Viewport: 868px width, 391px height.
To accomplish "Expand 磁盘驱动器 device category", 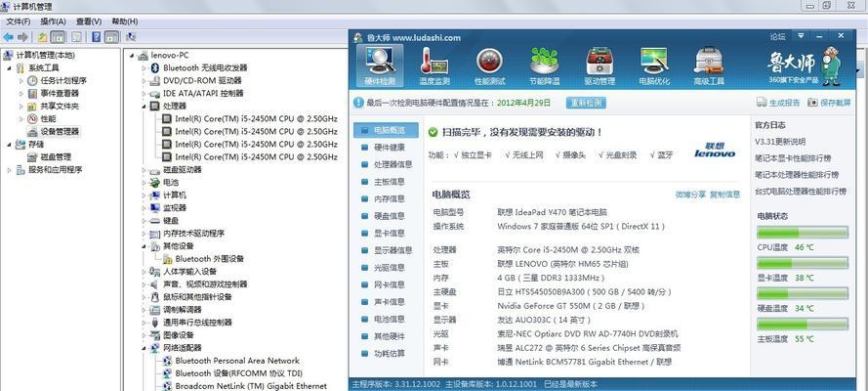I will pyautogui.click(x=144, y=169).
